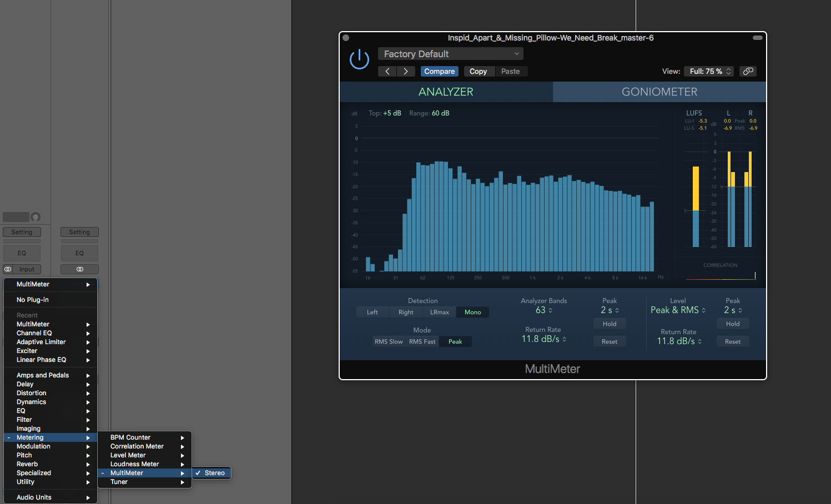Expand the Modulation category
Image resolution: width=831 pixels, height=504 pixels.
(51, 446)
